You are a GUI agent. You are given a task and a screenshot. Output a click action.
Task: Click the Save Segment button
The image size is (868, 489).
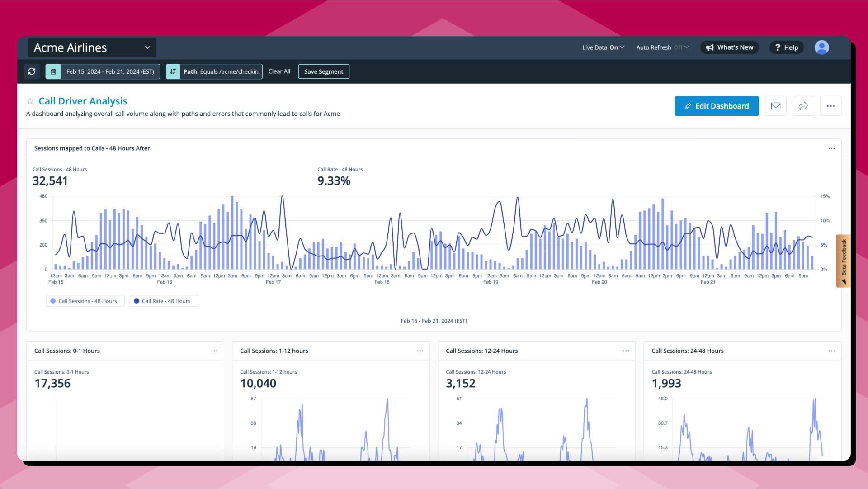(324, 71)
